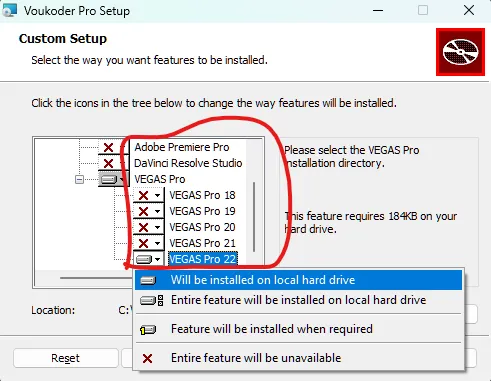Select the VEGAS Pro 18 tree item label
The height and width of the screenshot is (381, 491).
point(202,195)
